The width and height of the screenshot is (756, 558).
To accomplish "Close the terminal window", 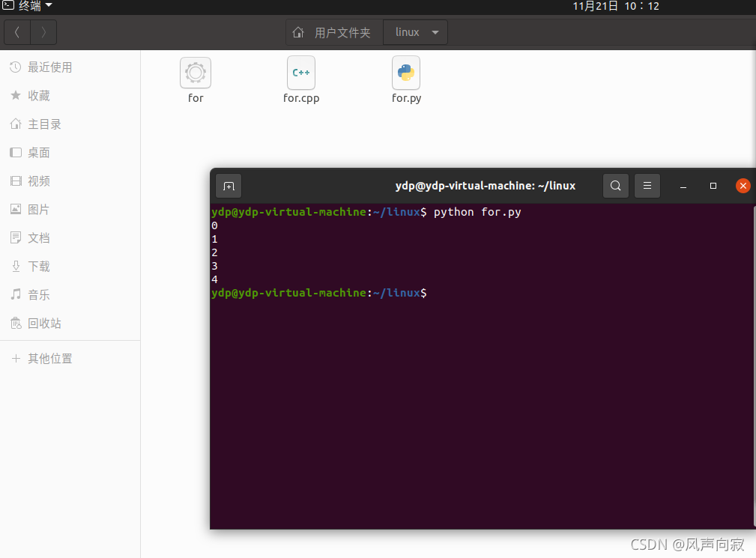I will tap(743, 186).
